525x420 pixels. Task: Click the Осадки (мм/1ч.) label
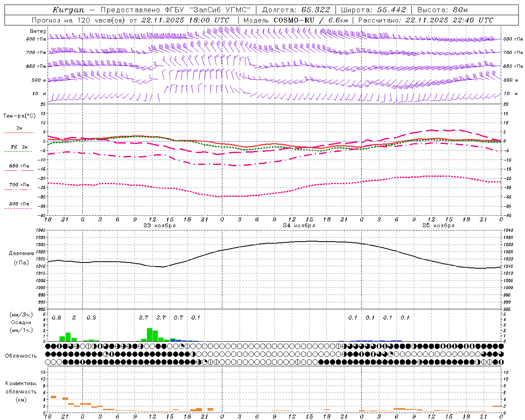[21, 326]
